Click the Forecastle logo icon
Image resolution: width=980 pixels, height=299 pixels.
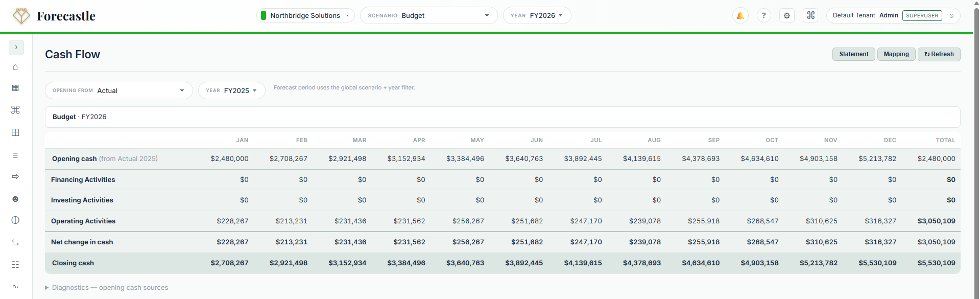[21, 16]
